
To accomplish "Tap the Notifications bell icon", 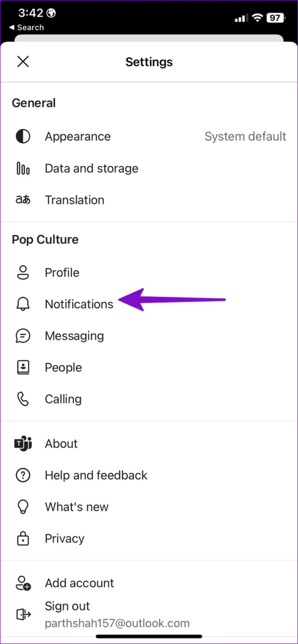I will tap(23, 304).
